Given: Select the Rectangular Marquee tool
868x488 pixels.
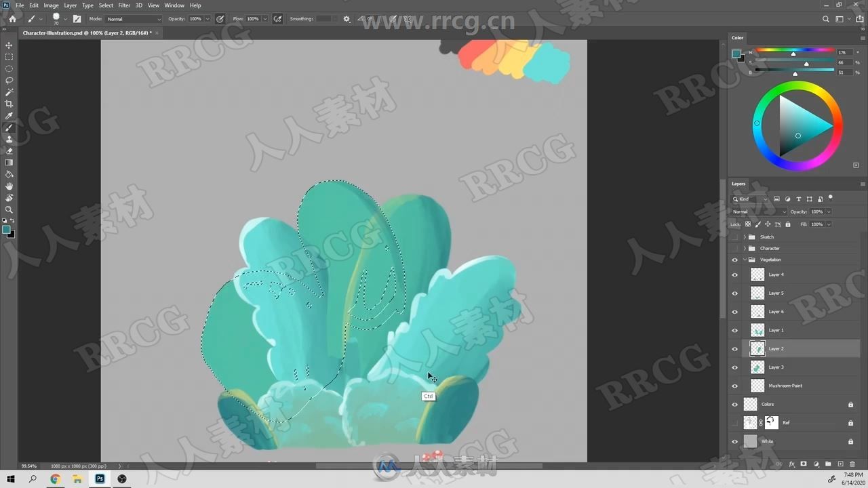Looking at the screenshot, I should click(9, 57).
